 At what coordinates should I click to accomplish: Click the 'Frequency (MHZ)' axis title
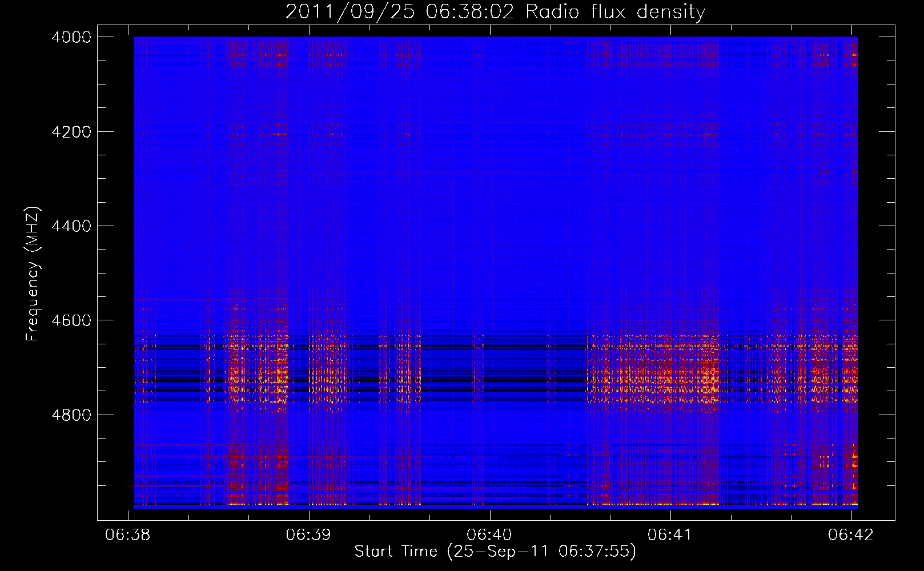(33, 274)
